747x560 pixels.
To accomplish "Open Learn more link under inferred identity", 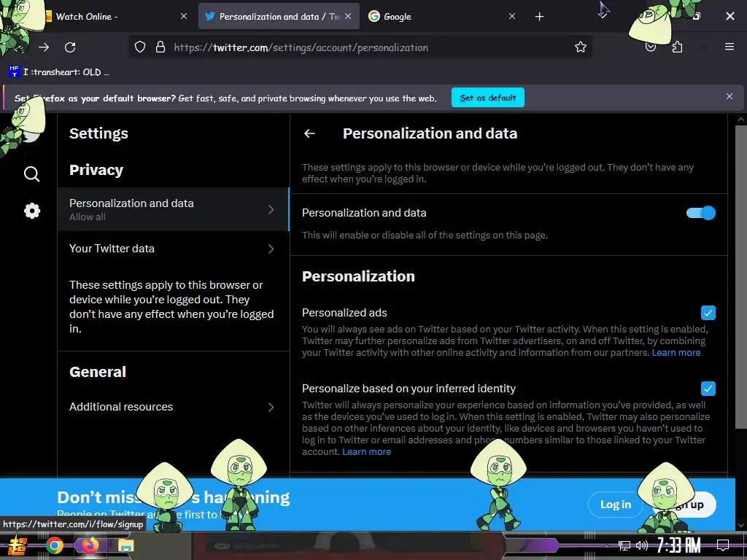I will point(366,452).
